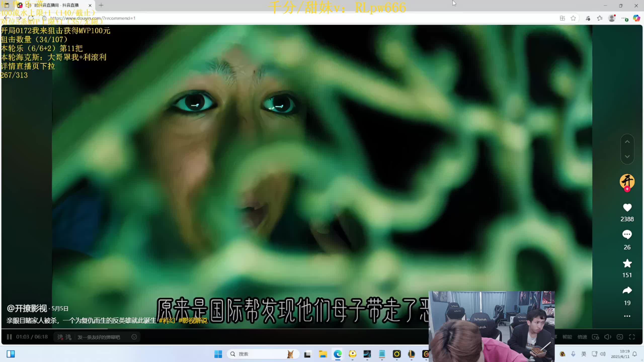Open the 倍速 playback speed menu
This screenshot has height=362, width=644.
tap(582, 337)
